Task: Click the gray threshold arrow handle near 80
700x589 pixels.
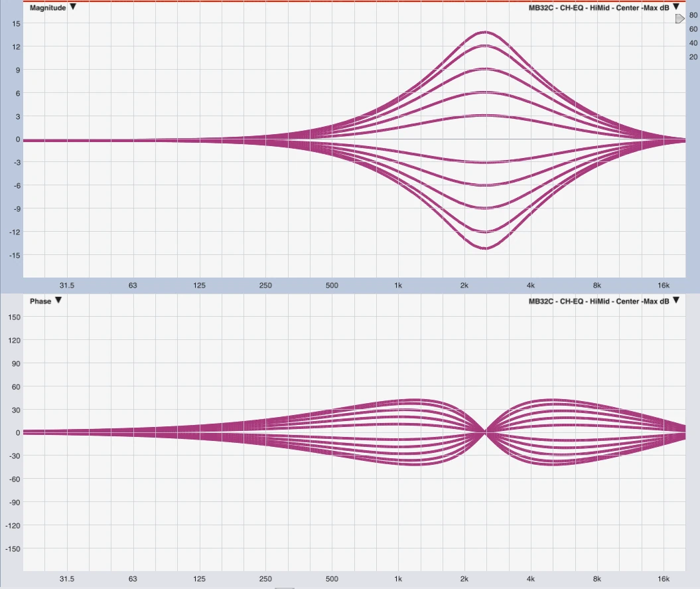Action: click(679, 19)
